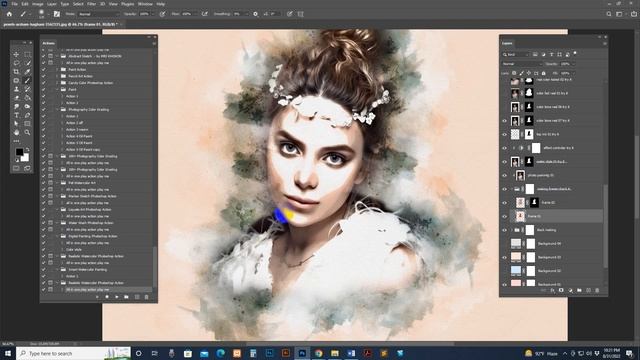Hide the Frame 01 layer
The height and width of the screenshot is (360, 640).
[504, 216]
